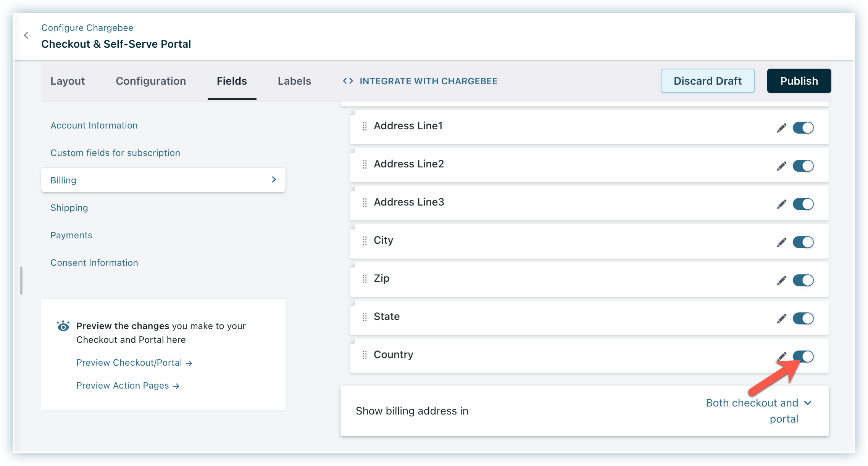The image size is (868, 466).
Task: Edit the Address Line1 field with pencil icon
Action: point(781,128)
